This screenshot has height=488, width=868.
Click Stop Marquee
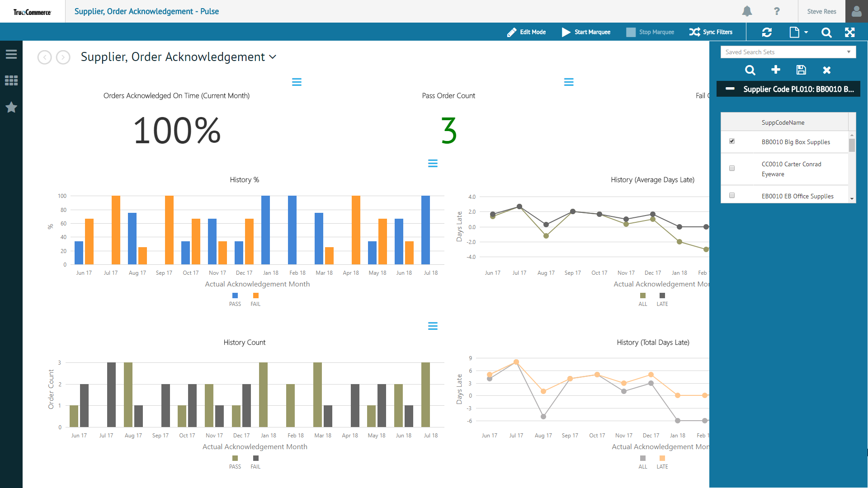tap(650, 32)
